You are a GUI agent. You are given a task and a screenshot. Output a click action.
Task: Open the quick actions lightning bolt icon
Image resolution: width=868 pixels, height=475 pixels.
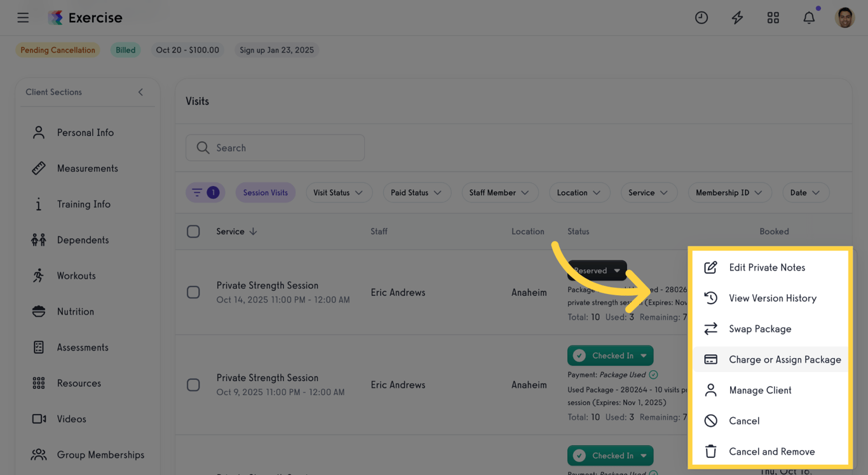coord(737,18)
